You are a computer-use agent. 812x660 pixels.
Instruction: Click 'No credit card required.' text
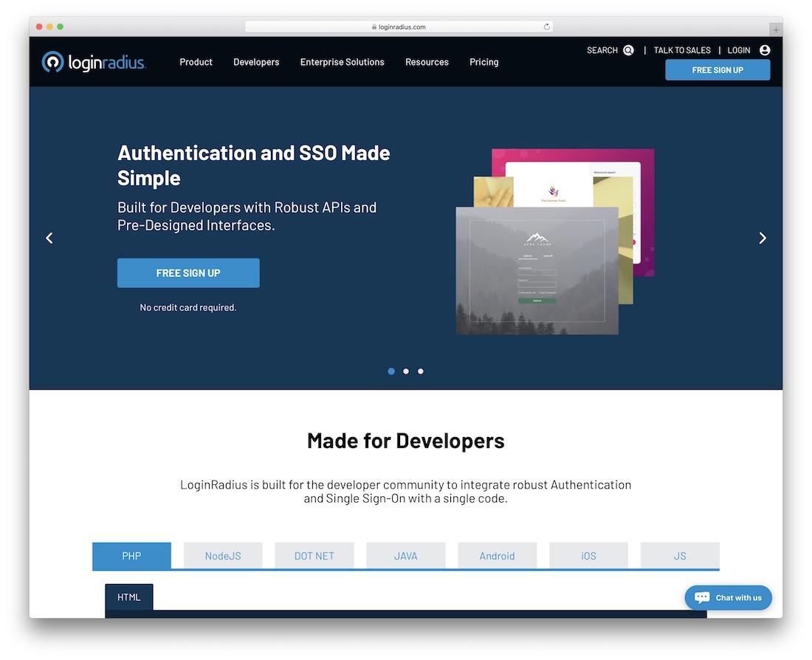tap(188, 307)
